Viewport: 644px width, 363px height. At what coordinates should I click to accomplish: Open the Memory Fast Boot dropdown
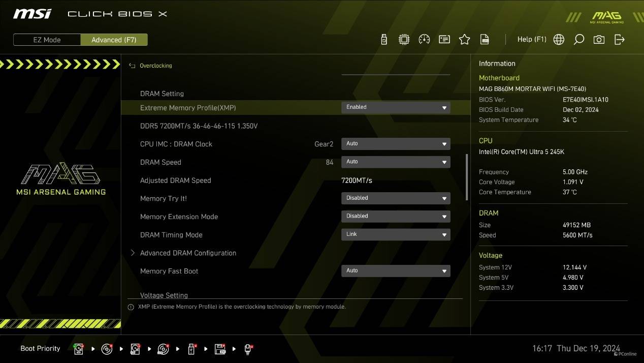395,271
